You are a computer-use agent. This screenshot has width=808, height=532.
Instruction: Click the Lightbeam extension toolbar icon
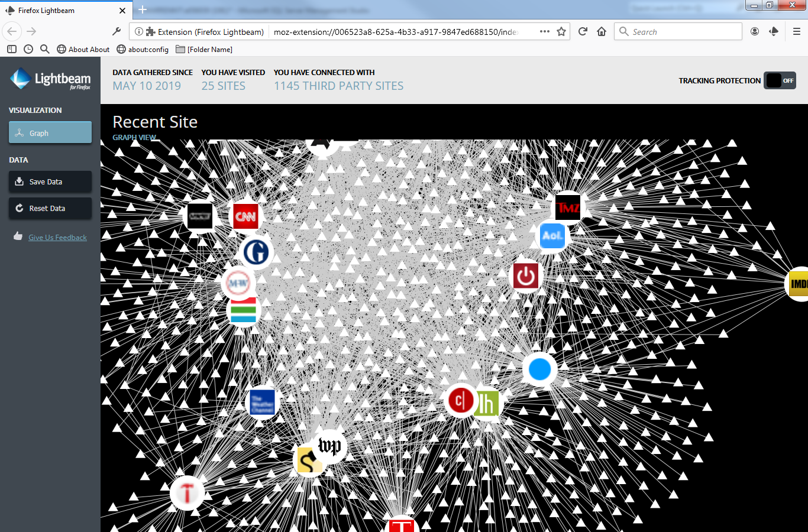[774, 31]
